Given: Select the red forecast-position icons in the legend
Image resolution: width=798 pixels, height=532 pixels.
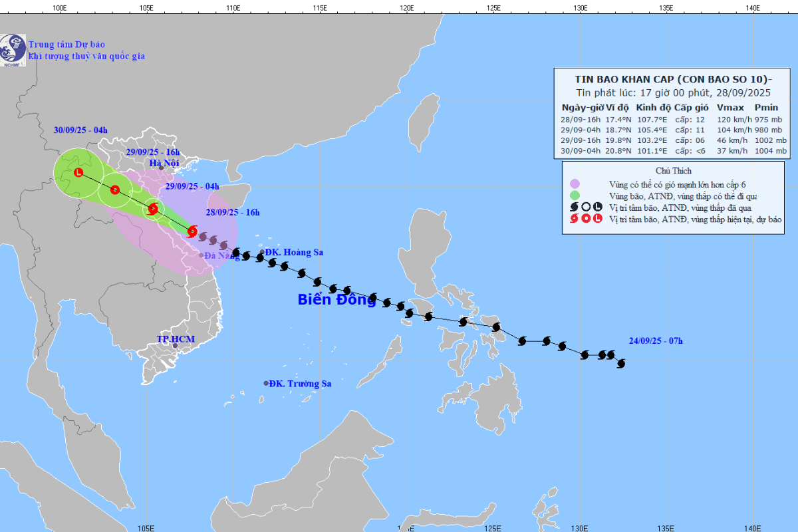Looking at the screenshot, I should pos(585,219).
